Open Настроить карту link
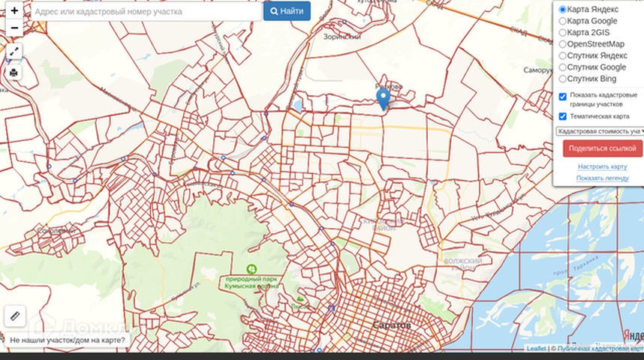 point(602,166)
